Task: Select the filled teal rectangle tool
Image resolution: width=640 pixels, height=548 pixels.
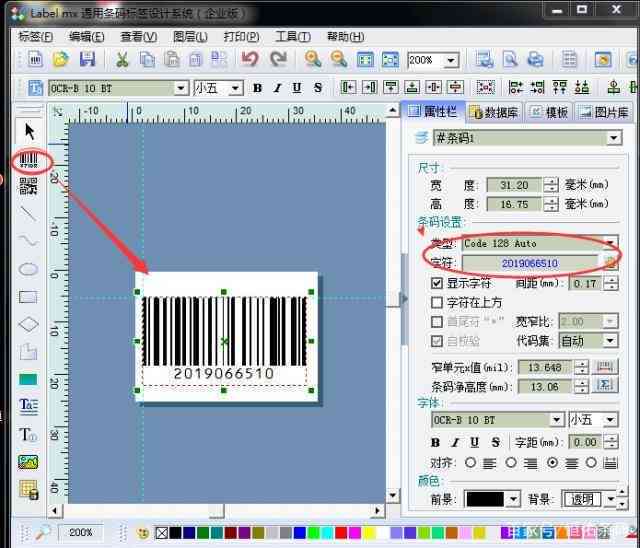Action: point(28,379)
